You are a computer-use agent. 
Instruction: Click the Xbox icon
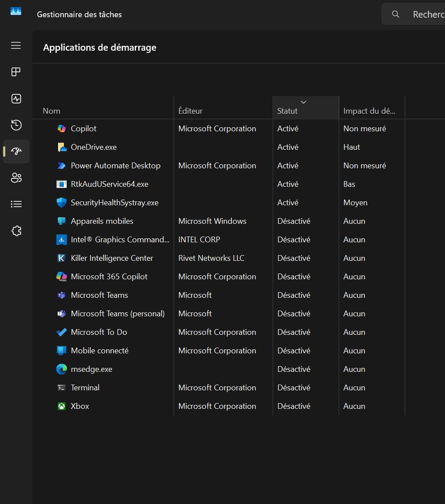[61, 406]
